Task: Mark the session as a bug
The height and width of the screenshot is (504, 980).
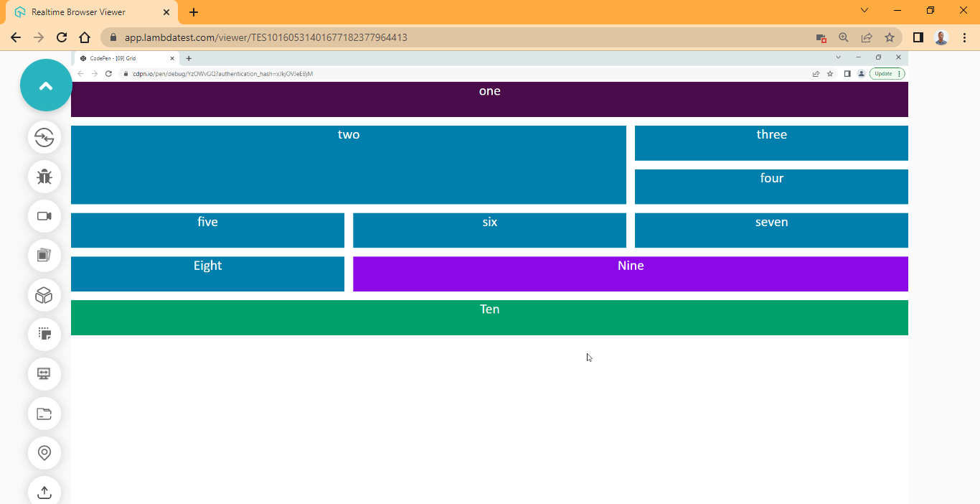Action: [44, 177]
